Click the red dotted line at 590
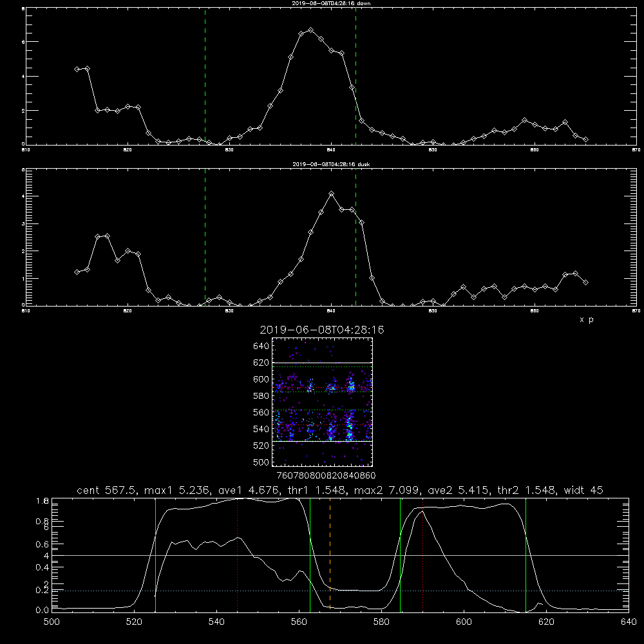The image size is (644, 644). tap(422, 554)
